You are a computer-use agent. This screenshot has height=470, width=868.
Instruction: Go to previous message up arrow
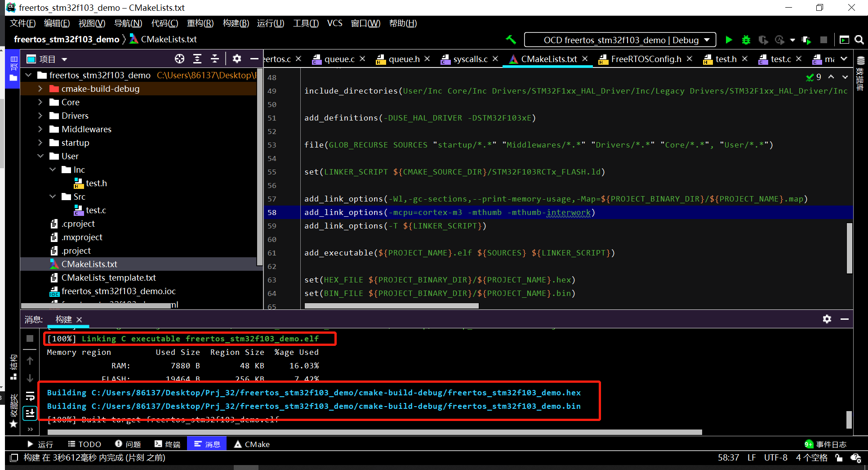click(30, 361)
